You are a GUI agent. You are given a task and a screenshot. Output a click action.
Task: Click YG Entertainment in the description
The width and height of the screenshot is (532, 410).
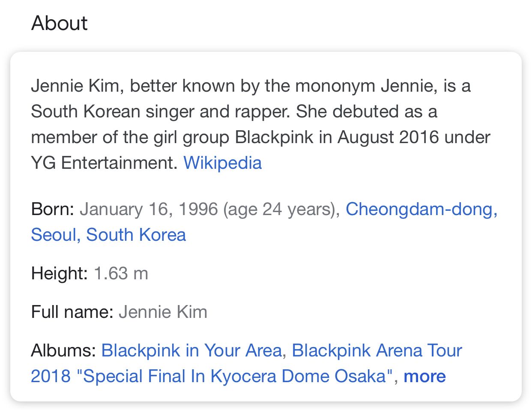(x=104, y=163)
